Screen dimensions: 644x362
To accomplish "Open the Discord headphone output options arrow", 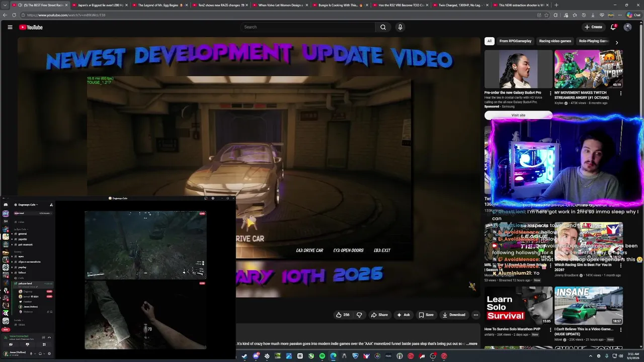I will coord(44,353).
